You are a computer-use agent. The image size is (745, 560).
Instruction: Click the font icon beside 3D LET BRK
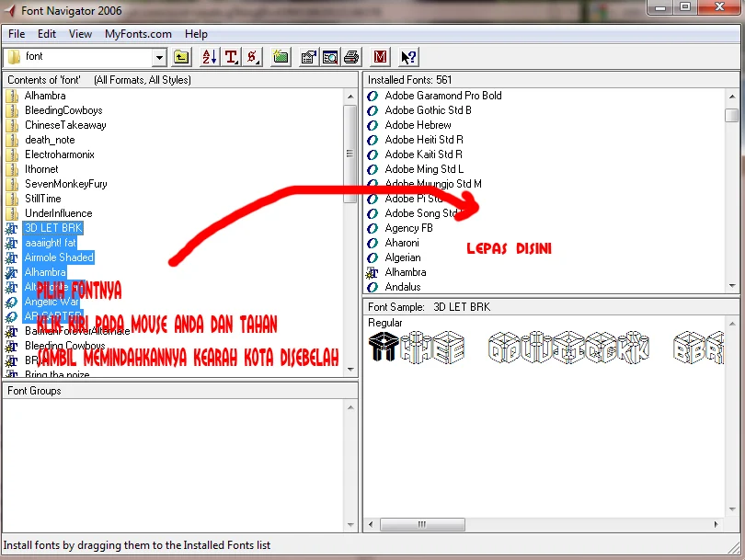click(11, 228)
